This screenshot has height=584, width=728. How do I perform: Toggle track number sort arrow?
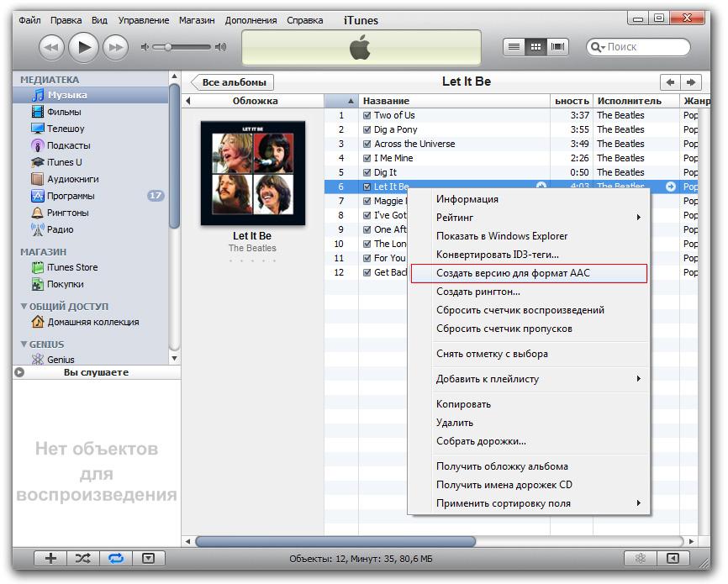(x=351, y=101)
